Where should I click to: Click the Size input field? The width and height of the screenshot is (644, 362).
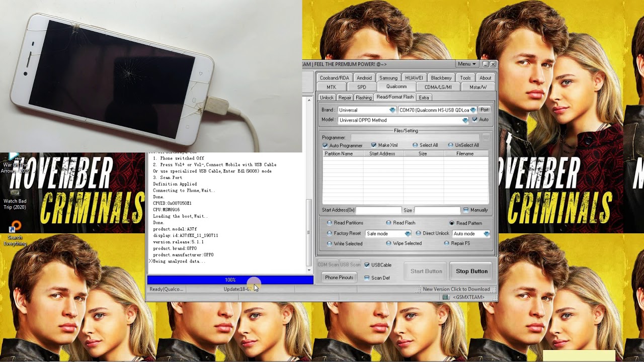[437, 210]
